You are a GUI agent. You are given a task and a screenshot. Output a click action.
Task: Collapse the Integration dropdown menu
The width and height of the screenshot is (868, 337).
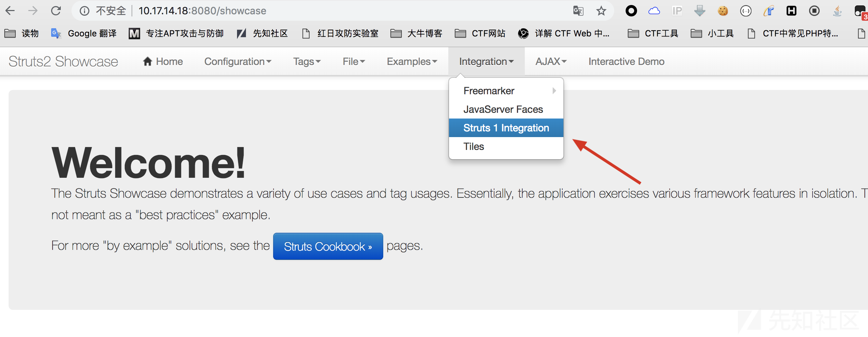click(x=486, y=61)
